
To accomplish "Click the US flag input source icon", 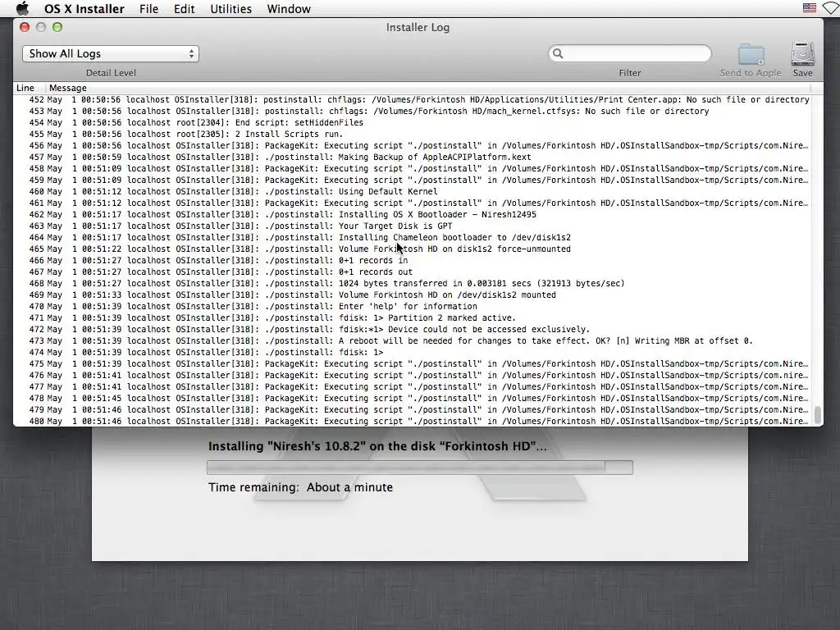I will [x=809, y=8].
